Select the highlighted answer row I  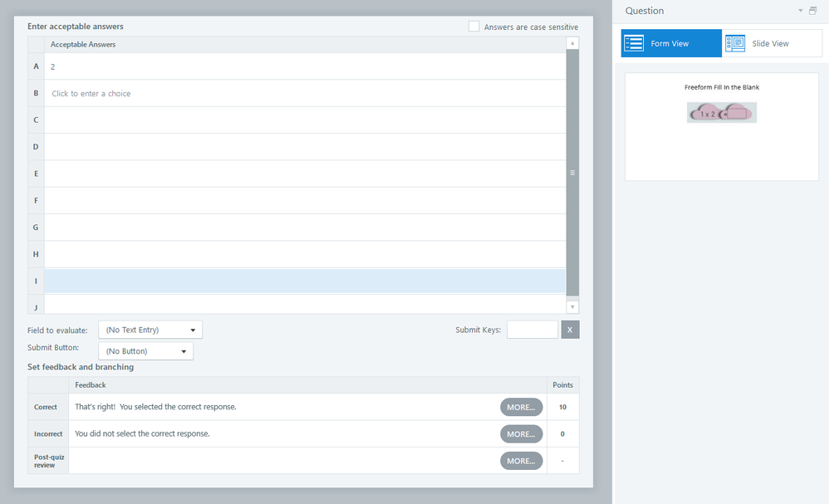[305, 281]
